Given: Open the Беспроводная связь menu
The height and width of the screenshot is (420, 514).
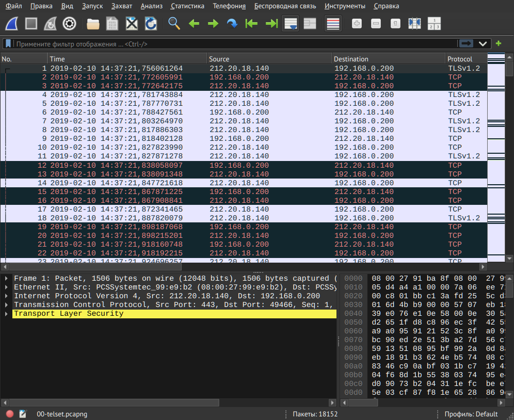Looking at the screenshot, I should pos(285,6).
